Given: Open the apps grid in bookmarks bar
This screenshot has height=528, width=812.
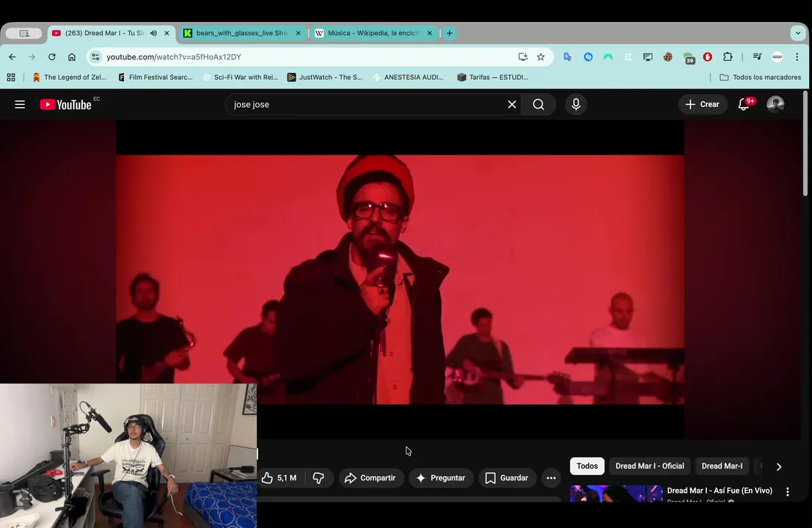Looking at the screenshot, I should coord(11,77).
